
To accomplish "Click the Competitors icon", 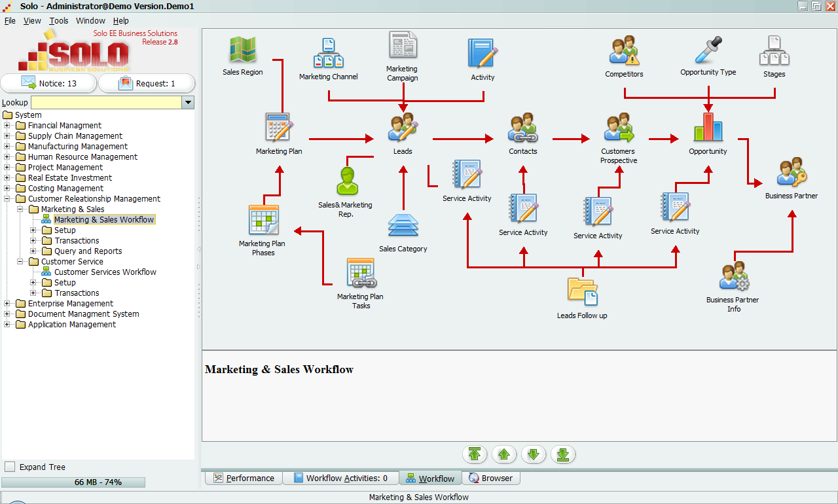I will (623, 51).
